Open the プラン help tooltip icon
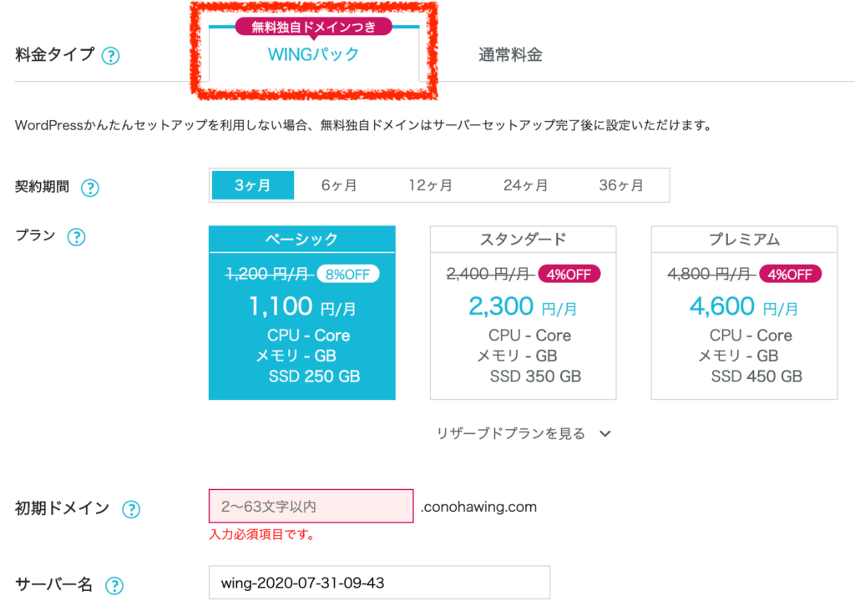Viewport: 855px width, 616px height. coord(76,237)
